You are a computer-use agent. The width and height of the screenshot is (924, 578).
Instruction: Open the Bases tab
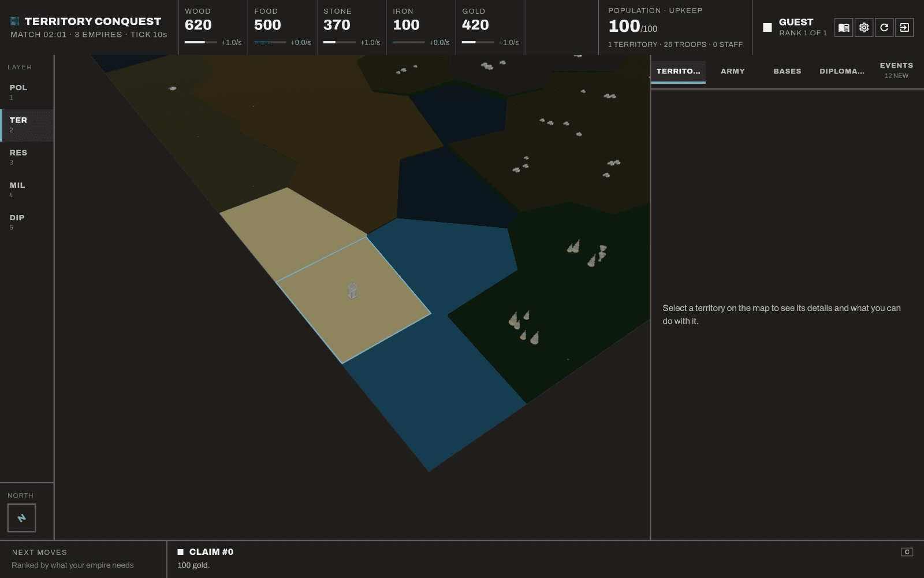(x=787, y=72)
